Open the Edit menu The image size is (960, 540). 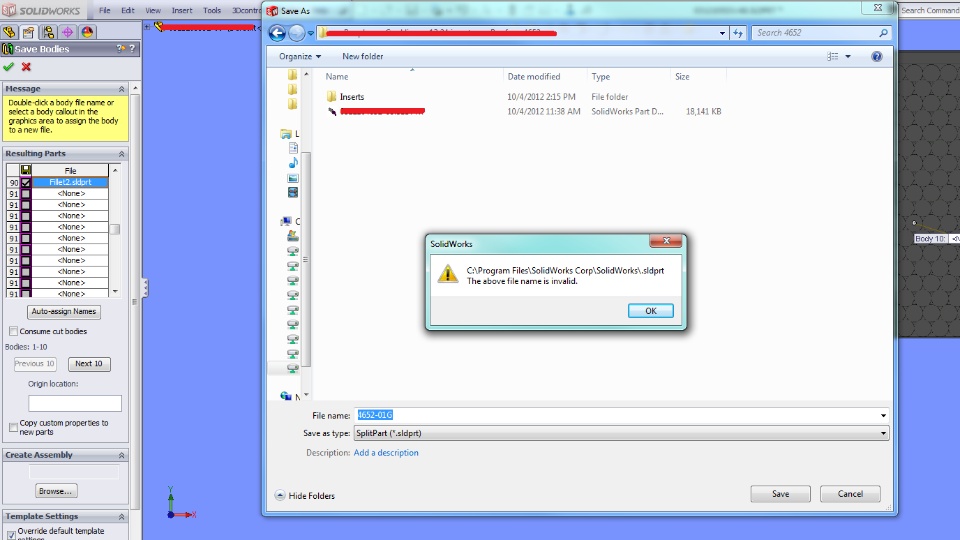pyautogui.click(x=127, y=10)
